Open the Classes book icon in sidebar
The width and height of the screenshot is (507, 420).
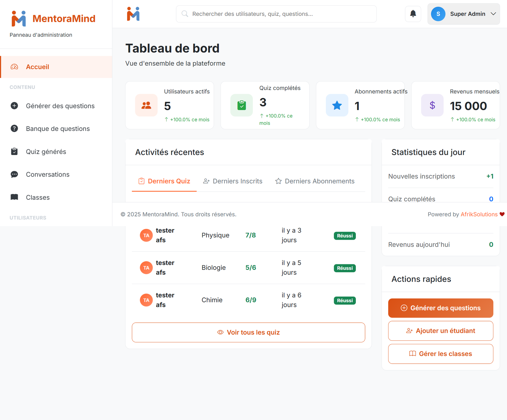coord(14,197)
